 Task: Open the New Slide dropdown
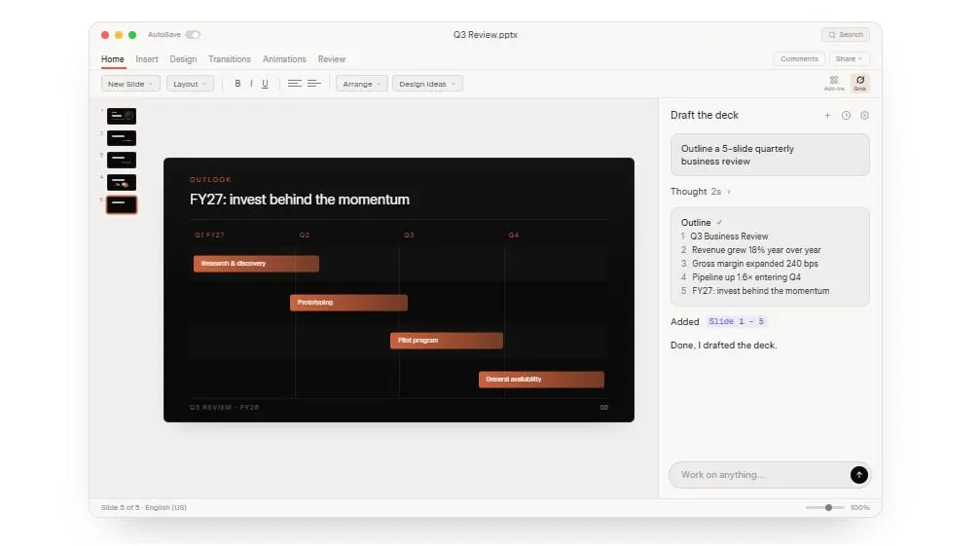click(x=130, y=84)
